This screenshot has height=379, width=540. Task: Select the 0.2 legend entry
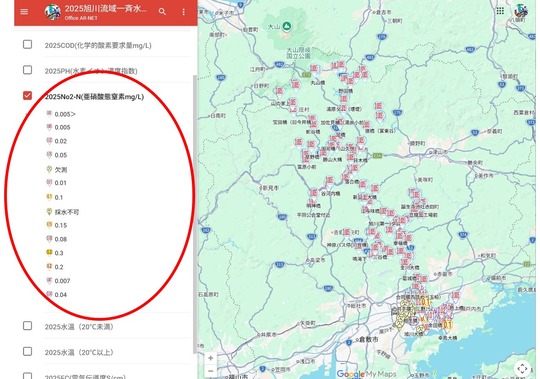tap(55, 267)
